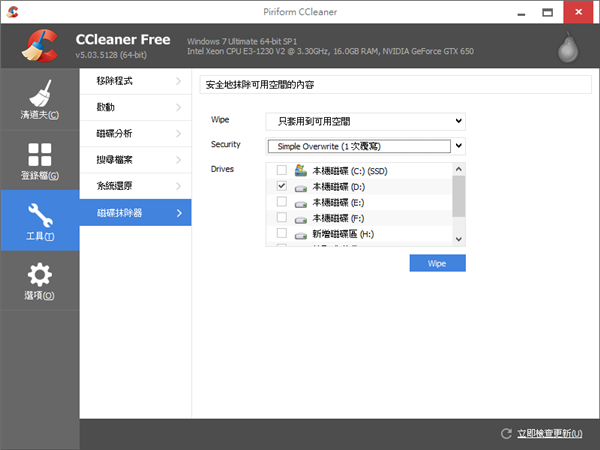Open the 移除程式 uninstall menu item
The height and width of the screenshot is (450, 600).
pos(135,81)
